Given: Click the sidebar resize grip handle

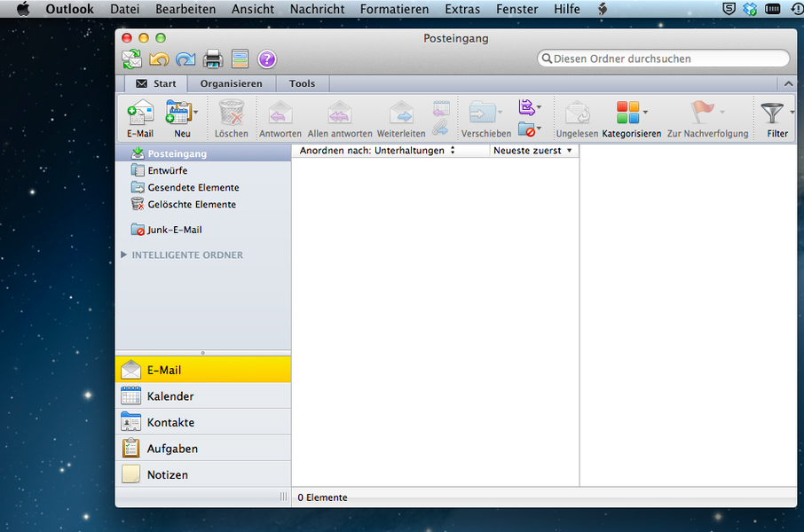Looking at the screenshot, I should (x=284, y=497).
